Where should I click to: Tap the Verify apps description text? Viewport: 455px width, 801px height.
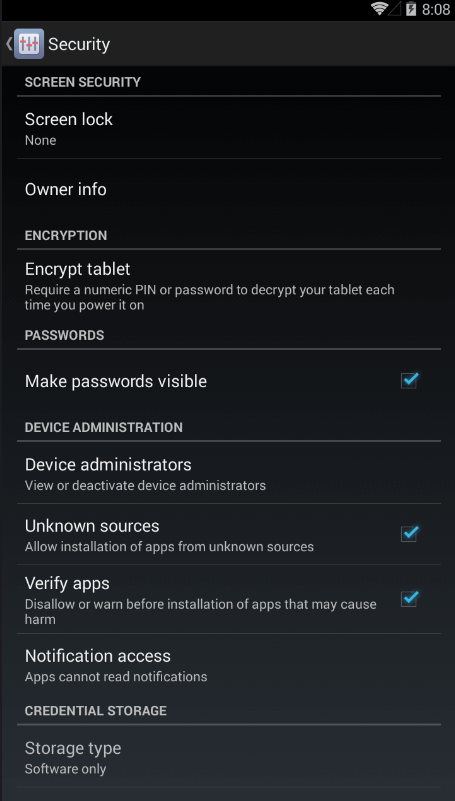pos(201,611)
